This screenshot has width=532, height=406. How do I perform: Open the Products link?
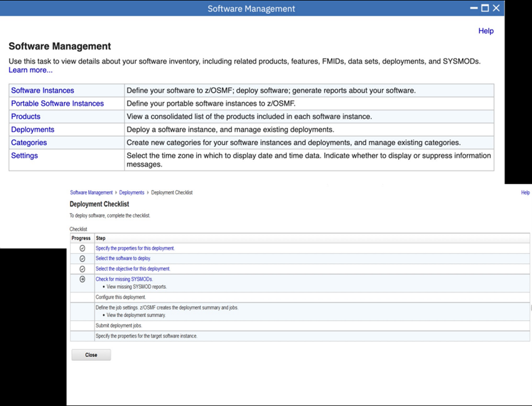(26, 116)
